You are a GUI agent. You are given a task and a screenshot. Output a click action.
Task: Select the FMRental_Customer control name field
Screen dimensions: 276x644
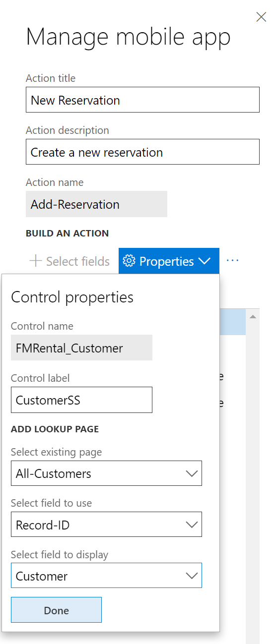point(81,348)
